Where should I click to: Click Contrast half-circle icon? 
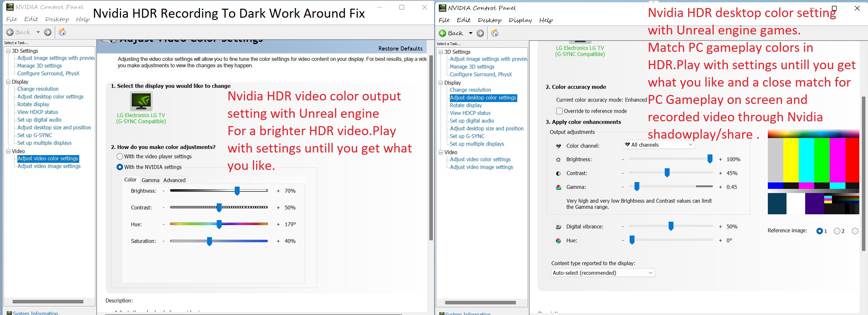tap(558, 174)
